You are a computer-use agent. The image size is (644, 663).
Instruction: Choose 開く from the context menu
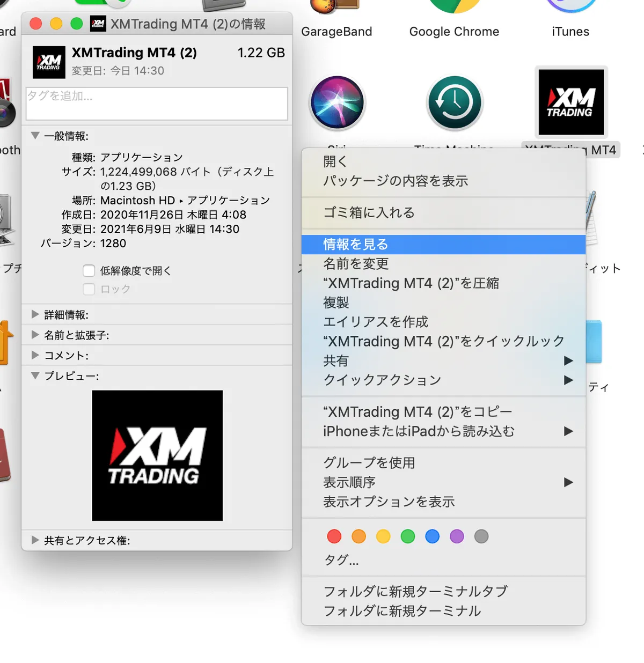click(x=443, y=161)
